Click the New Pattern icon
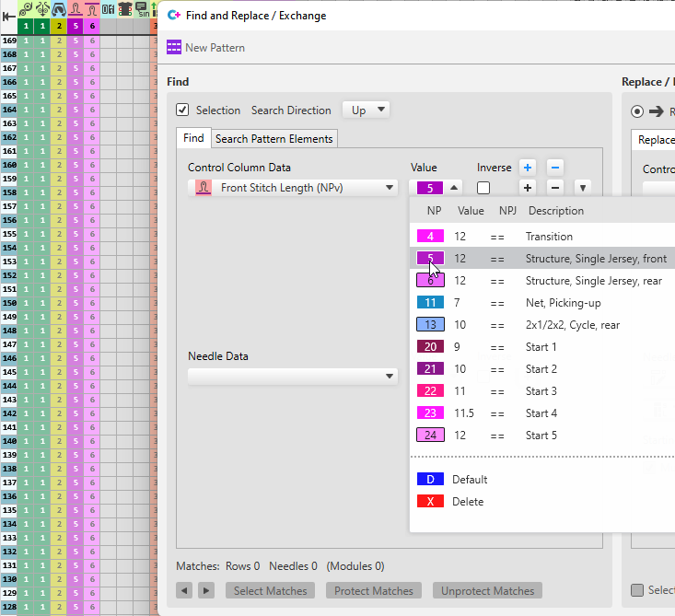Viewport: 675px width, 616px height. 174,48
